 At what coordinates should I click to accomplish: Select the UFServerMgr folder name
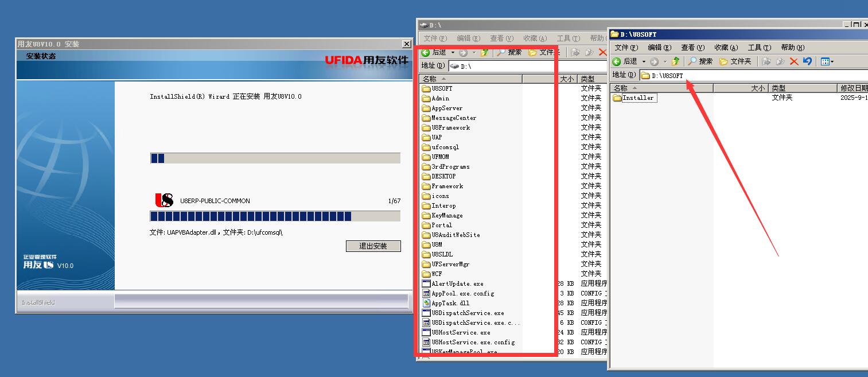(451, 265)
